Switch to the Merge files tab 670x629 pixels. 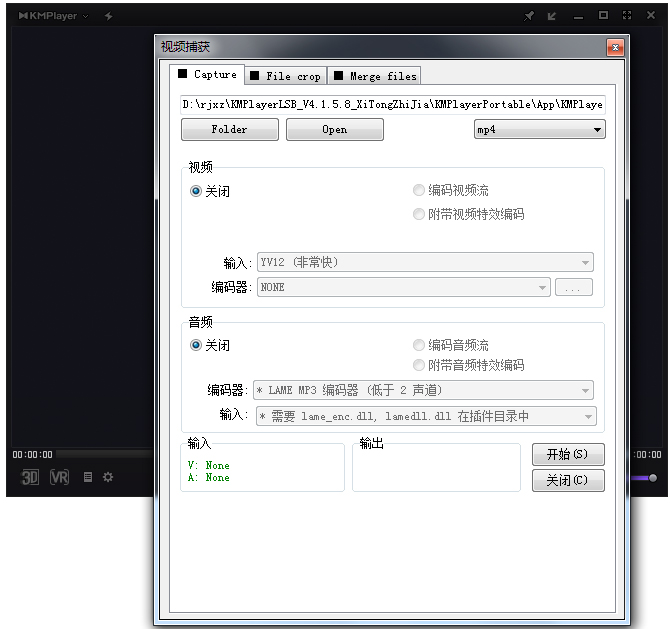tap(376, 76)
